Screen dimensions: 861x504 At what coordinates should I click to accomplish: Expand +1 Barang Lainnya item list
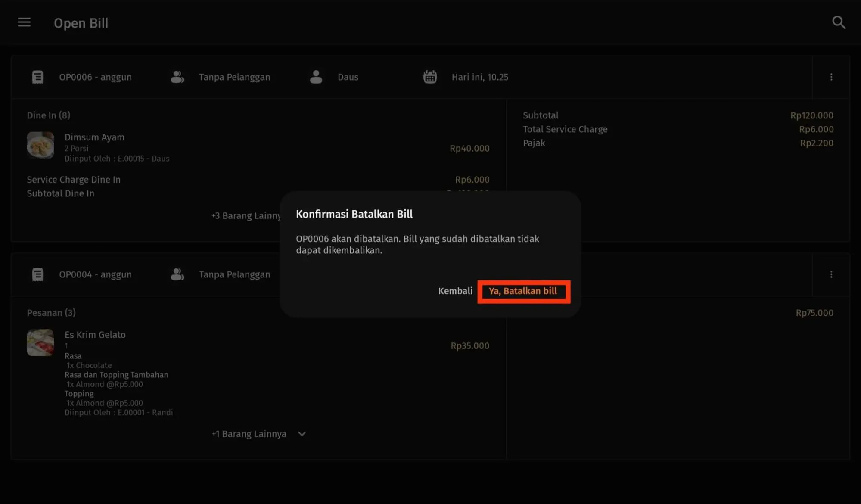(x=249, y=434)
